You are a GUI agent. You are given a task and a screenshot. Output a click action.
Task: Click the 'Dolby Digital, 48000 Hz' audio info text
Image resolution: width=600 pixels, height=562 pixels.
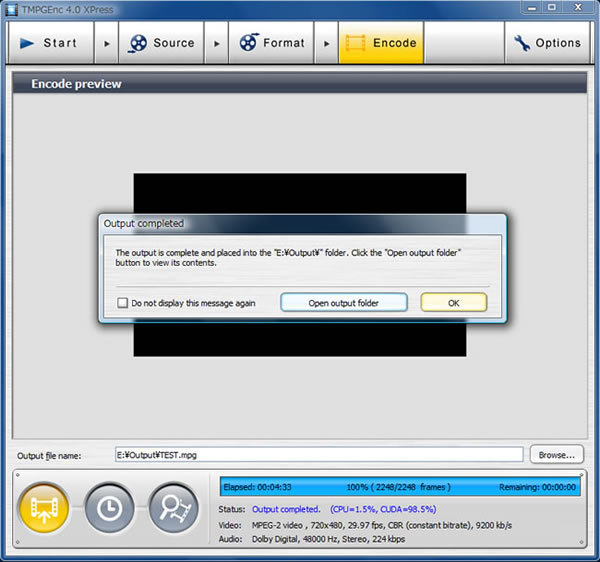(x=328, y=539)
